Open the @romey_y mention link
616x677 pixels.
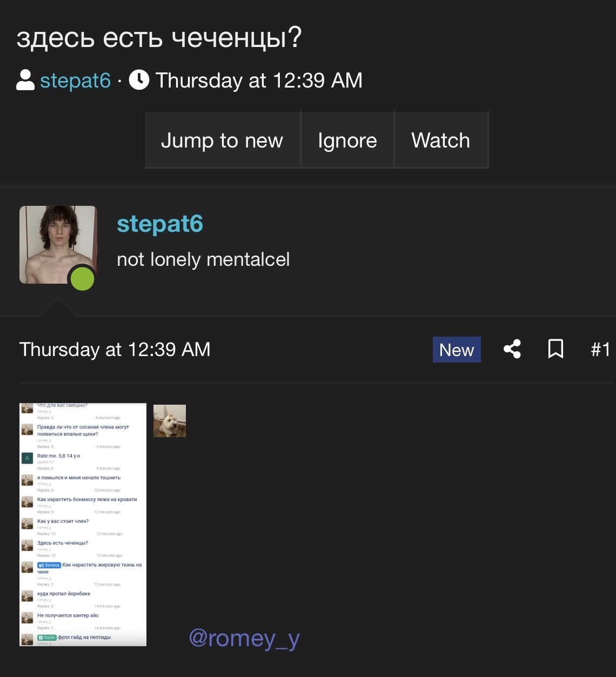(x=244, y=638)
